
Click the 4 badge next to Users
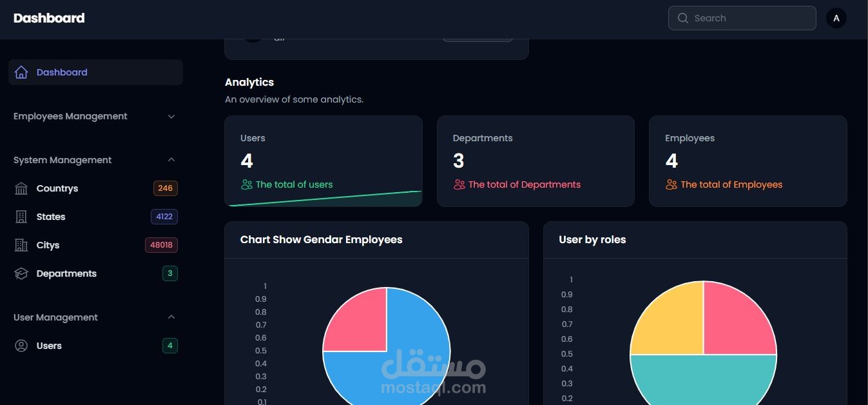170,346
